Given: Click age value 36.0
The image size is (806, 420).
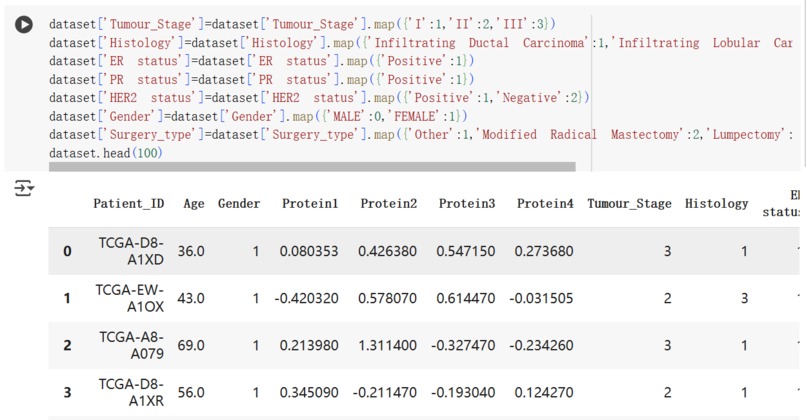Looking at the screenshot, I should tap(191, 251).
